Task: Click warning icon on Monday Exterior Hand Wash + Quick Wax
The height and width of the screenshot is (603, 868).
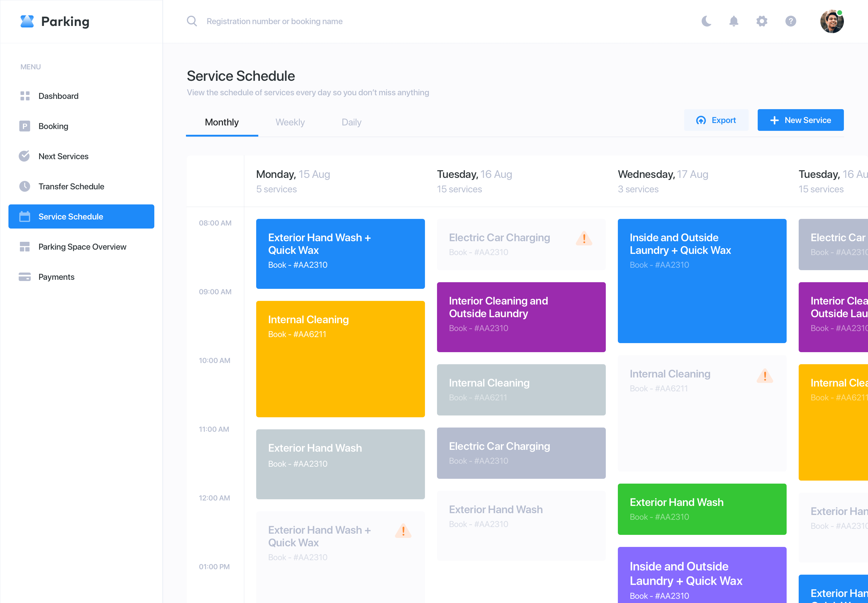Action: [x=403, y=531]
